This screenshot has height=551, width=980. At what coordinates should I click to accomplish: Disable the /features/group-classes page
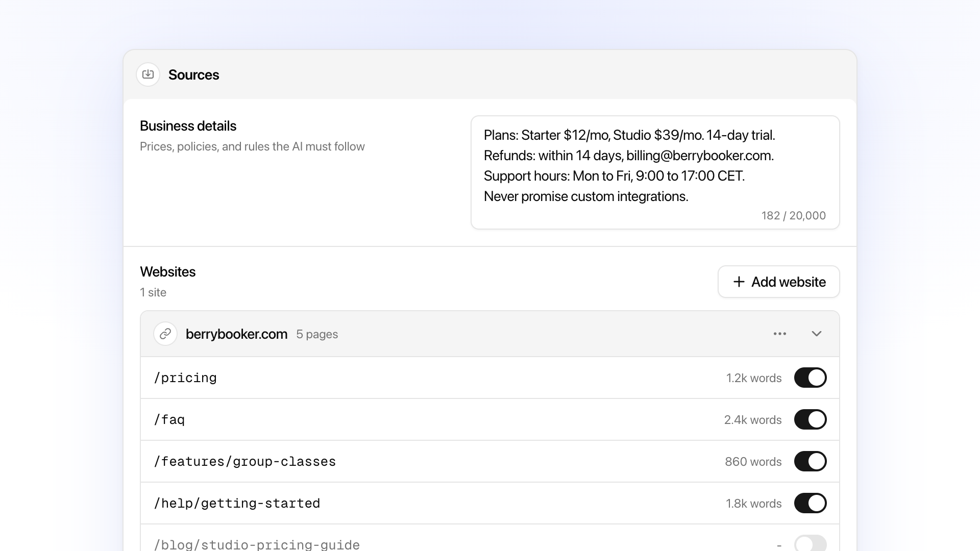pyautogui.click(x=811, y=461)
